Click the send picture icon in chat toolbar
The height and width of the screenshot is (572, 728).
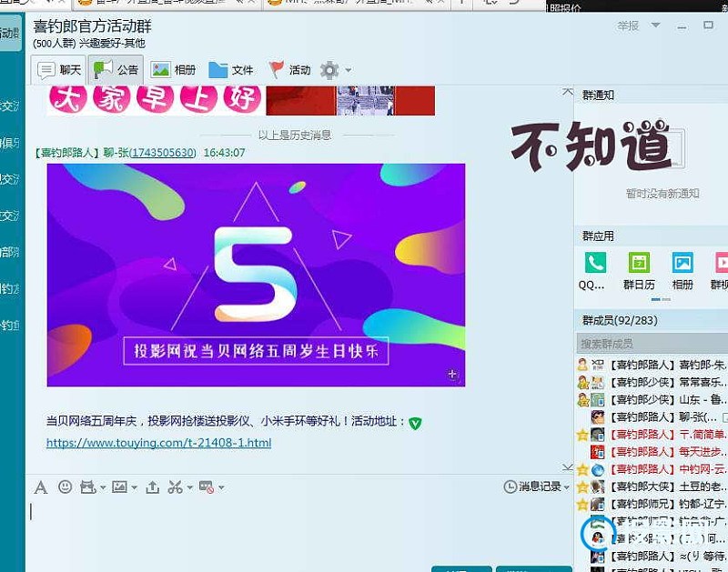point(120,487)
